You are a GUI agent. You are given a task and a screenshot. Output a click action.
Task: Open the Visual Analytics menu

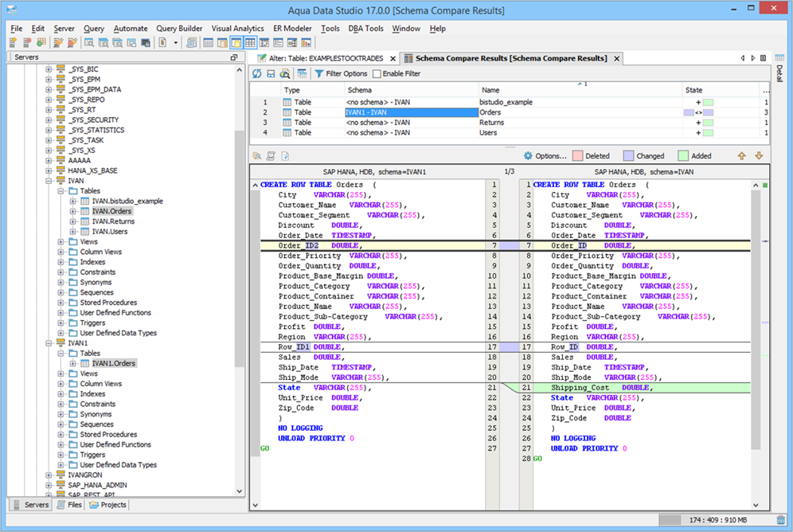point(238,29)
